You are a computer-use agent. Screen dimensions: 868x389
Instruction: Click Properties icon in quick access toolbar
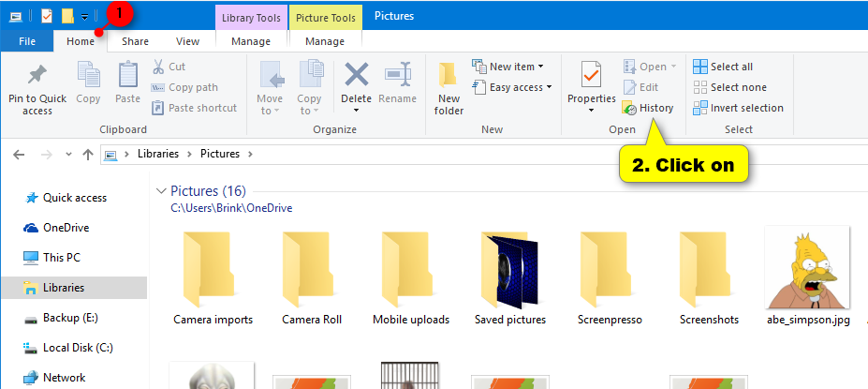[47, 16]
